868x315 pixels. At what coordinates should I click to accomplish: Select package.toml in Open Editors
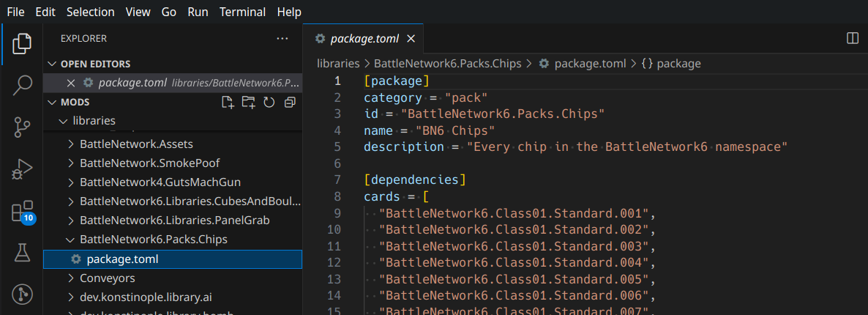173,84
